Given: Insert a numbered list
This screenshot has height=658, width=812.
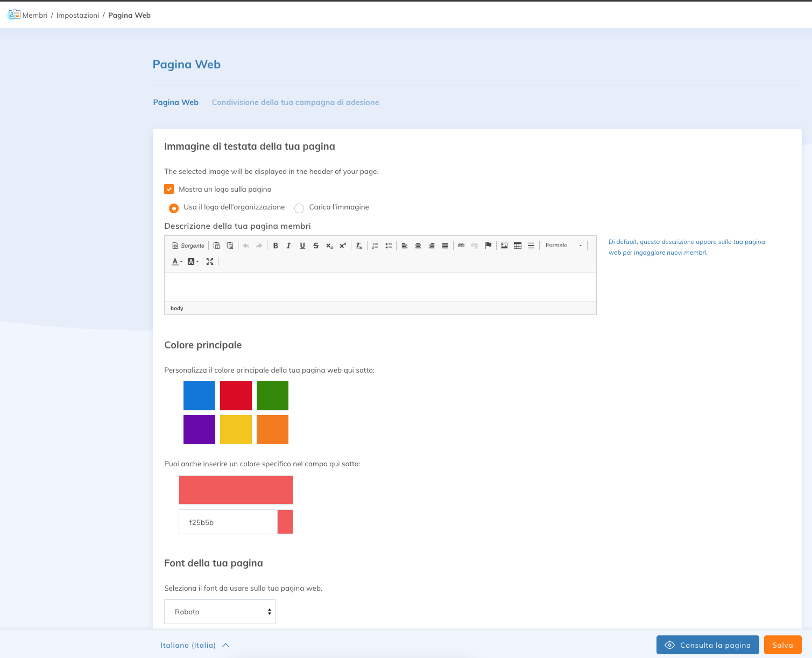Looking at the screenshot, I should [375, 246].
